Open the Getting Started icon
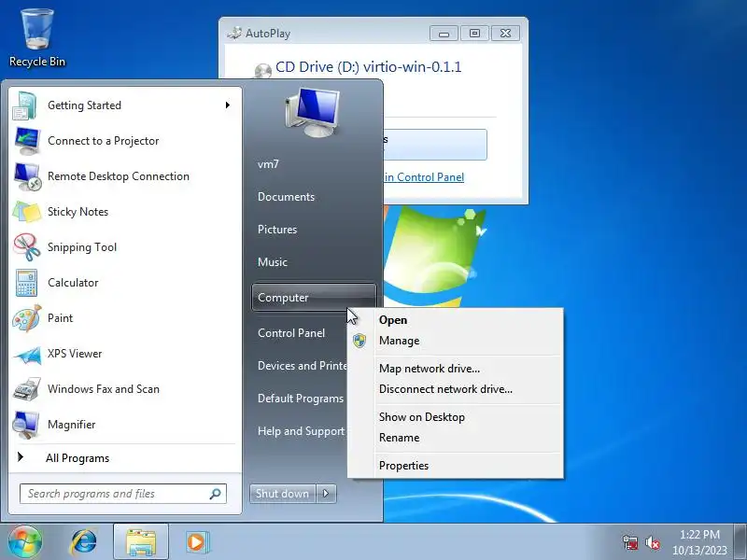Image resolution: width=747 pixels, height=560 pixels. (25, 105)
